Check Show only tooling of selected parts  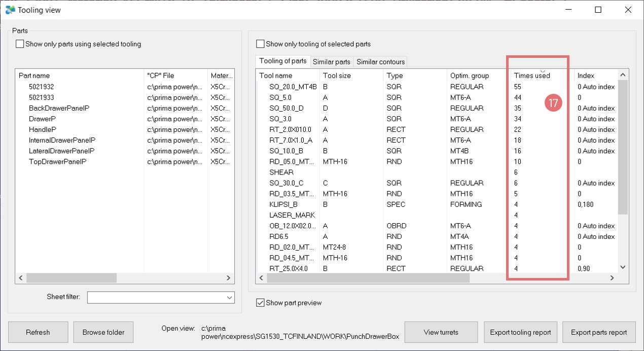click(261, 44)
